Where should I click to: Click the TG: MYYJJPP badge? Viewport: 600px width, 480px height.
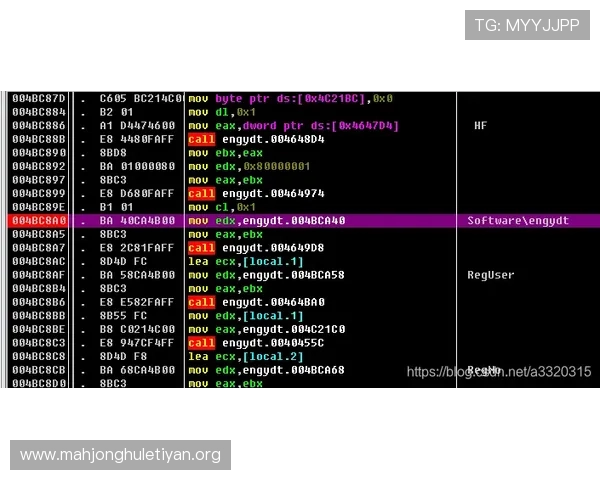point(527,25)
